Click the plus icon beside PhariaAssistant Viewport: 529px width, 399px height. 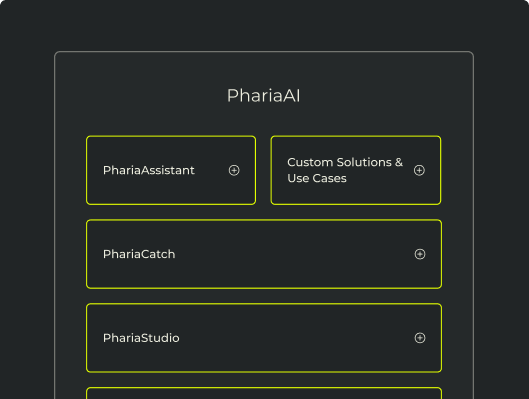pyautogui.click(x=234, y=170)
